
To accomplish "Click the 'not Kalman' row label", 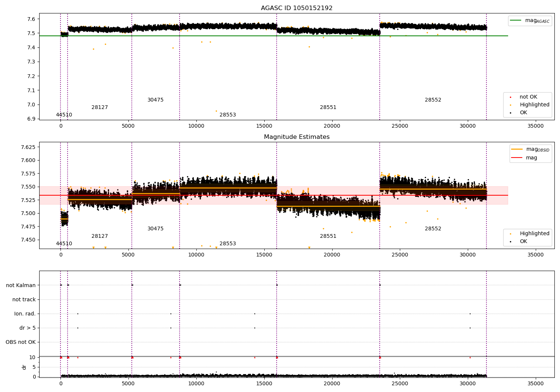I will click(21, 286).
